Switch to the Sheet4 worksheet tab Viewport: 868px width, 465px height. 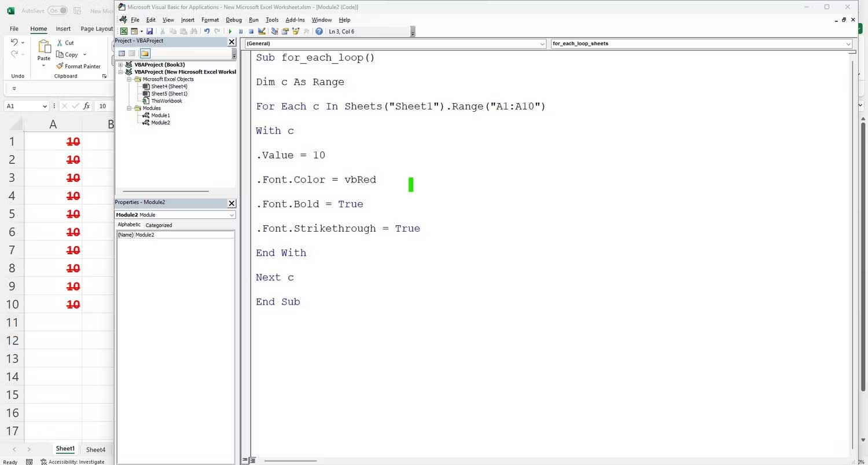pyautogui.click(x=95, y=449)
